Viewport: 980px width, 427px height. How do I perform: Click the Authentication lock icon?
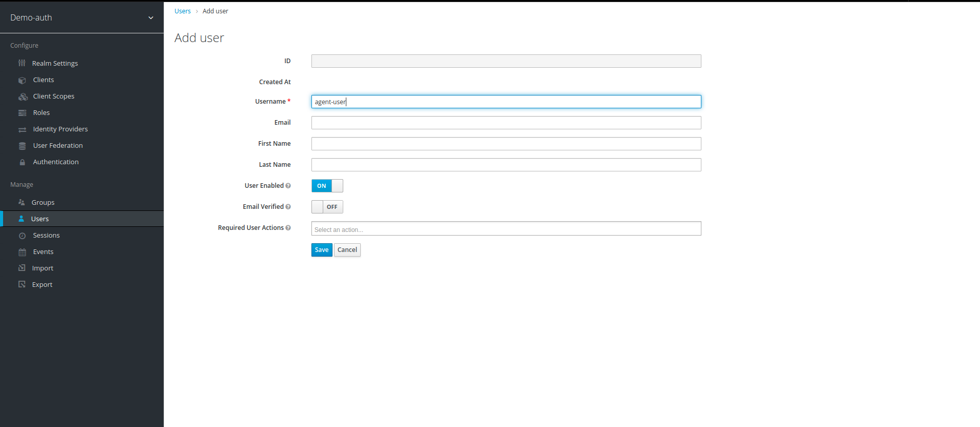point(22,162)
